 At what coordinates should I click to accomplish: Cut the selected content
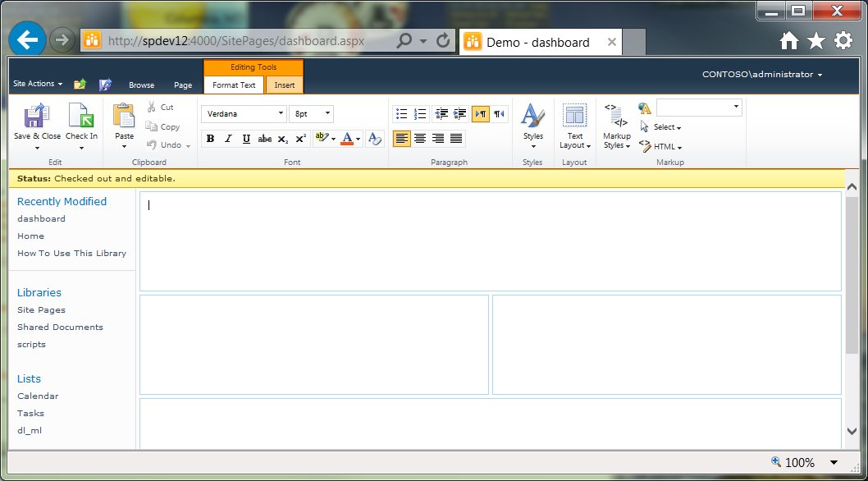160,107
